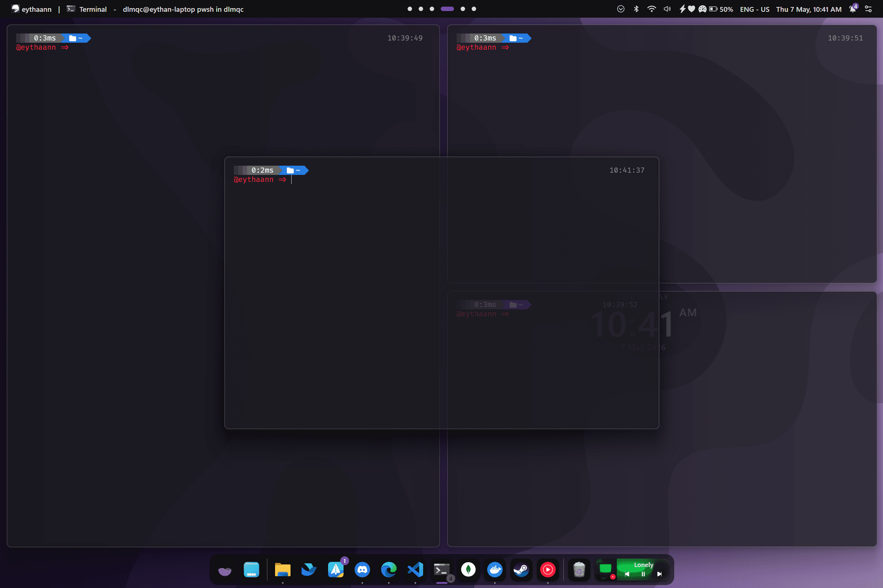The height and width of the screenshot is (588, 883).
Task: Launch Docker Desktop from the dock
Action: click(x=495, y=570)
